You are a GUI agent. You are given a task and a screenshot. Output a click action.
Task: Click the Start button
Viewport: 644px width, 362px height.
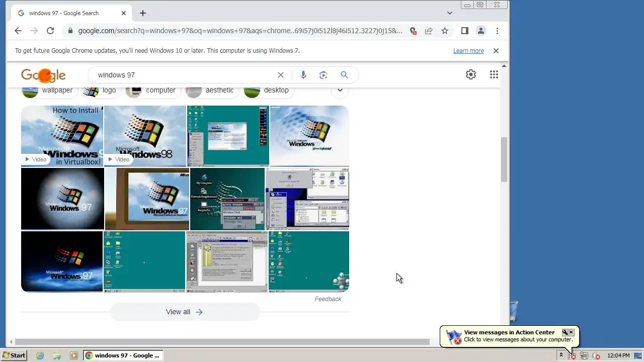[14, 355]
